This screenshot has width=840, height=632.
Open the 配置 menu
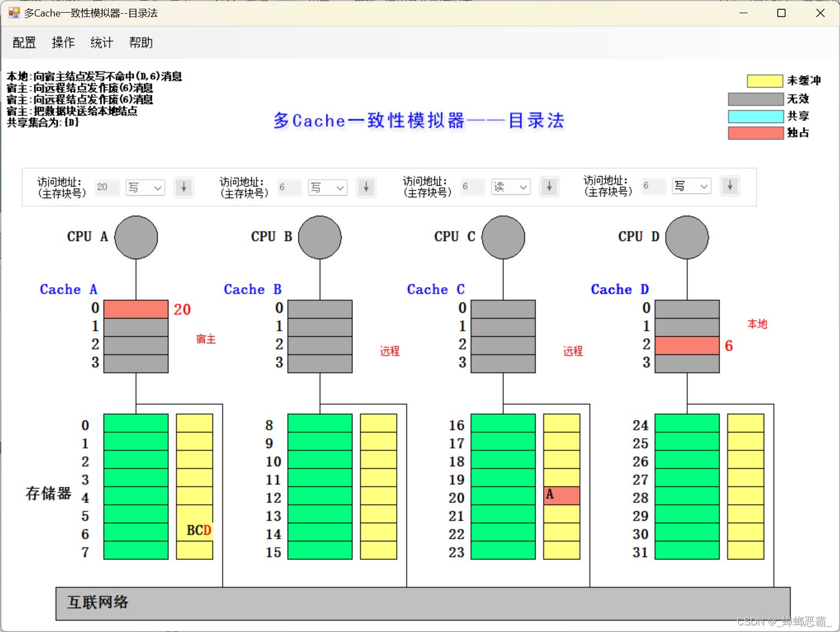click(x=24, y=43)
